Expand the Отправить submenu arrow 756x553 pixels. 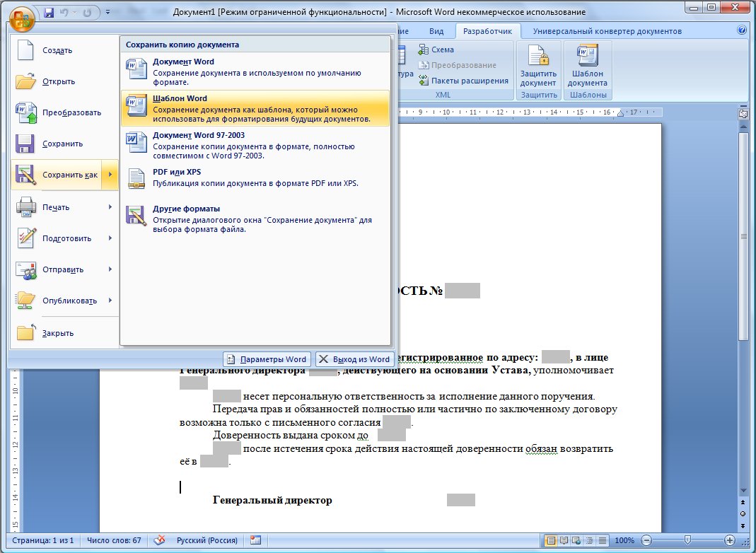(x=110, y=269)
